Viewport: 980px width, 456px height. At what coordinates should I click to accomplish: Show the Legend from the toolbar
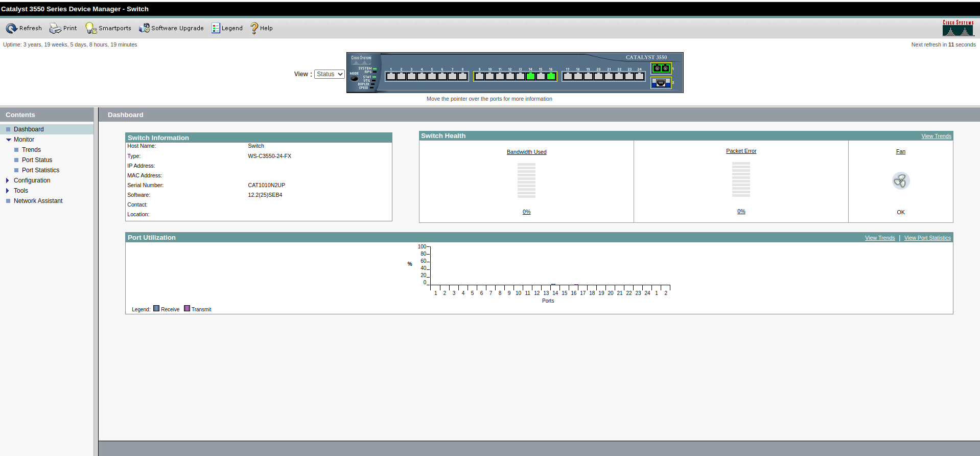(216, 28)
